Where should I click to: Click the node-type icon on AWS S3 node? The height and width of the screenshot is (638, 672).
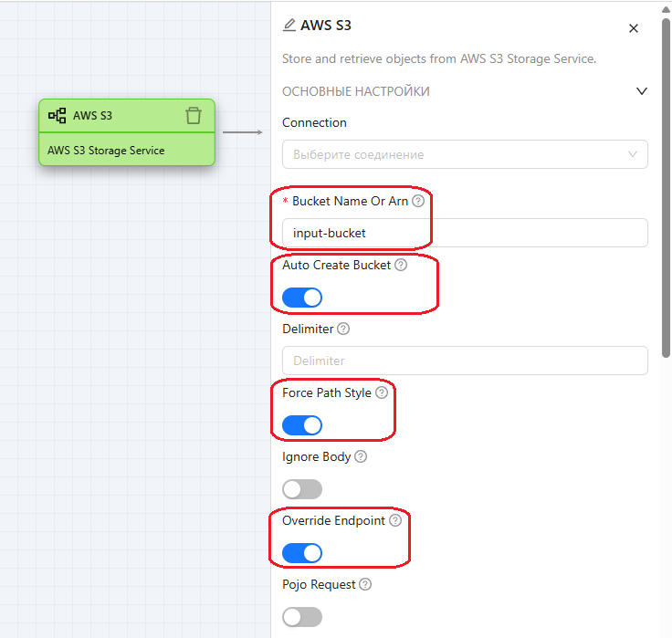[x=58, y=116]
